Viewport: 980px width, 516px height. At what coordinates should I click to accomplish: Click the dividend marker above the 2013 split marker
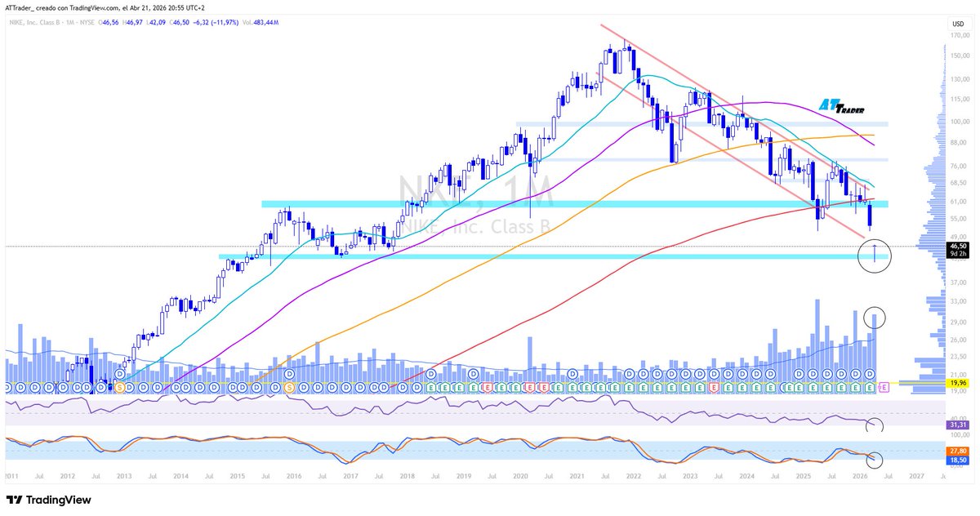coord(120,374)
